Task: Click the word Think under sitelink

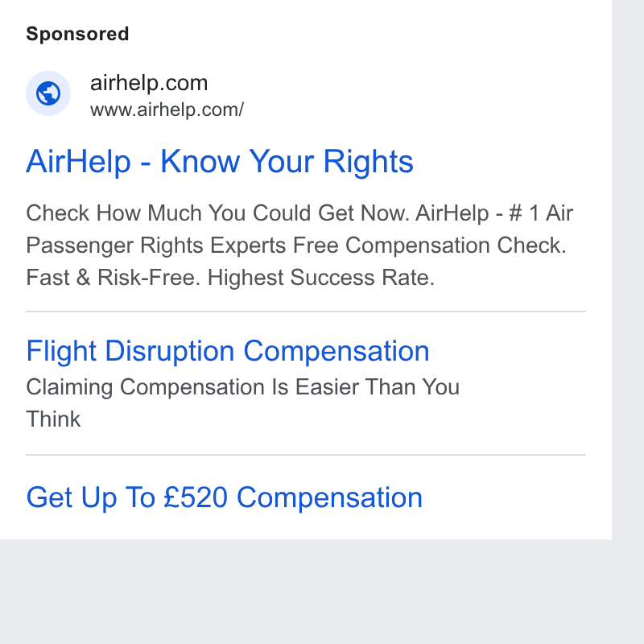Action: 53,419
